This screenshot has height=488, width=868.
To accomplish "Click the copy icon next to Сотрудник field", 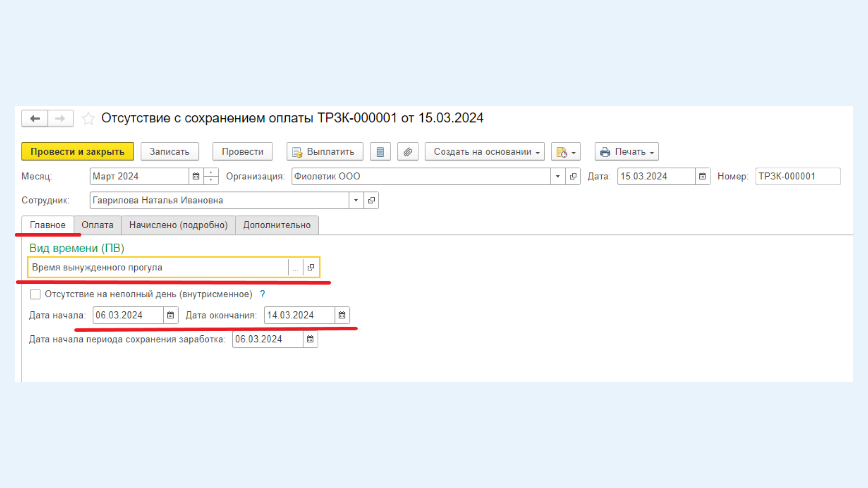I will coord(371,200).
